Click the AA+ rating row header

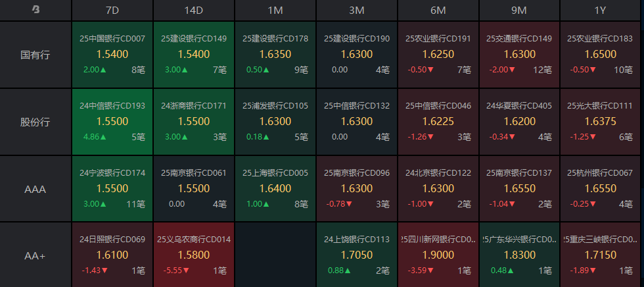(x=35, y=255)
